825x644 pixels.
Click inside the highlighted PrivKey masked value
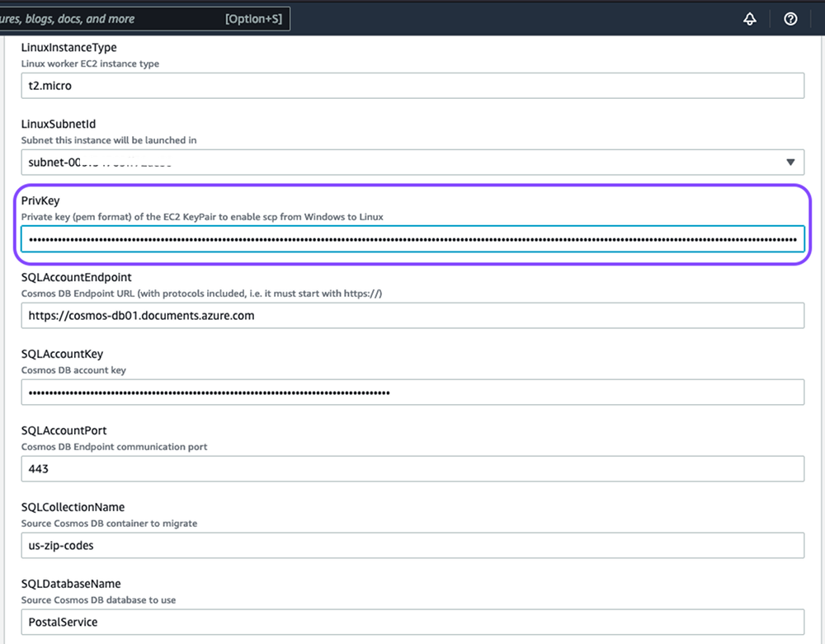coord(412,238)
